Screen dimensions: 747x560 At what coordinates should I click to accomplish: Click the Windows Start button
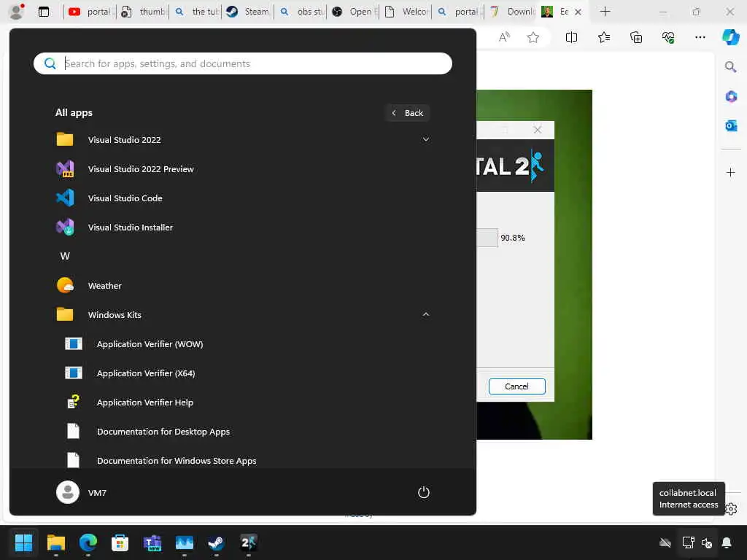[x=23, y=542]
